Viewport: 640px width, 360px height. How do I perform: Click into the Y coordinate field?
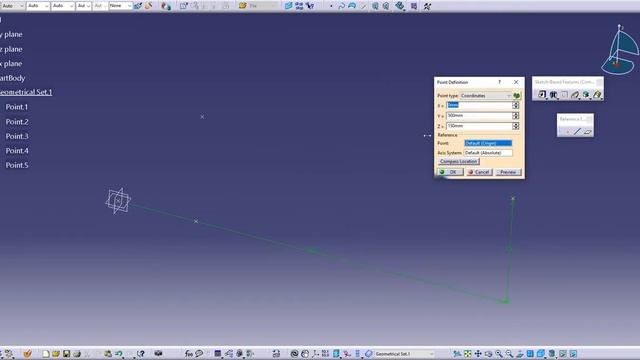coord(479,116)
